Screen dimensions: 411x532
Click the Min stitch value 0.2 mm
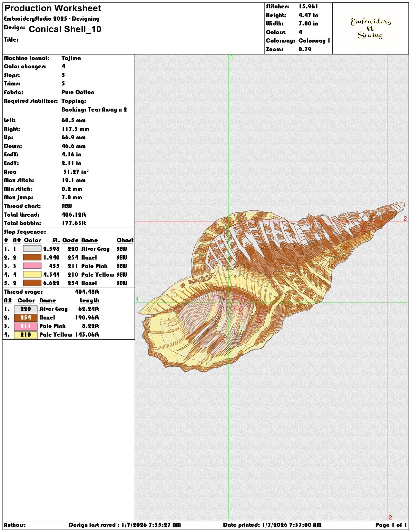[72, 189]
